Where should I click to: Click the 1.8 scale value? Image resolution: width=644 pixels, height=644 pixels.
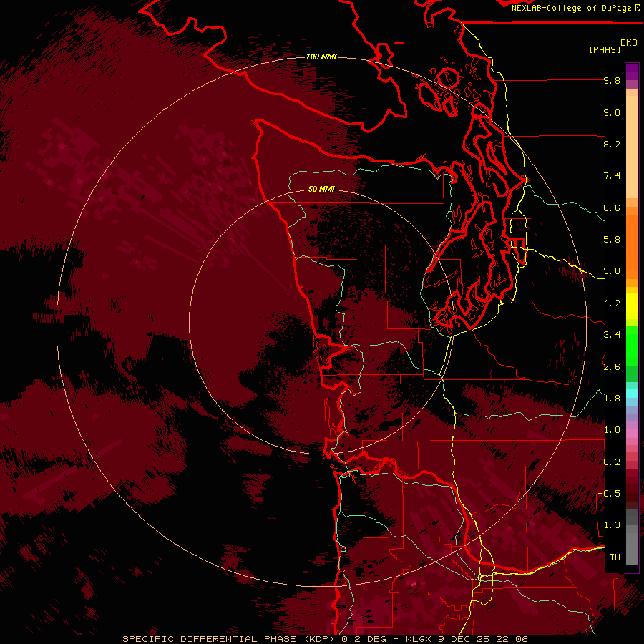[x=612, y=399]
